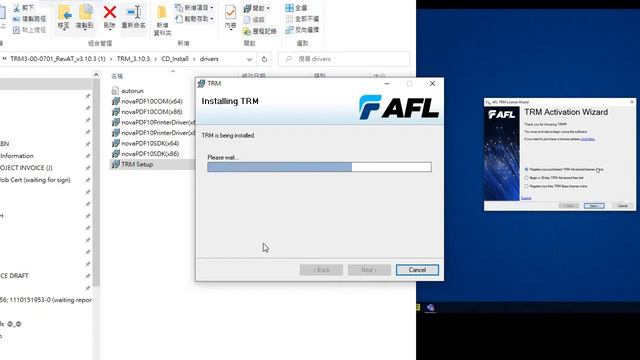
Task: Click Select none (全部不選) in ribbon
Action: click(x=302, y=19)
